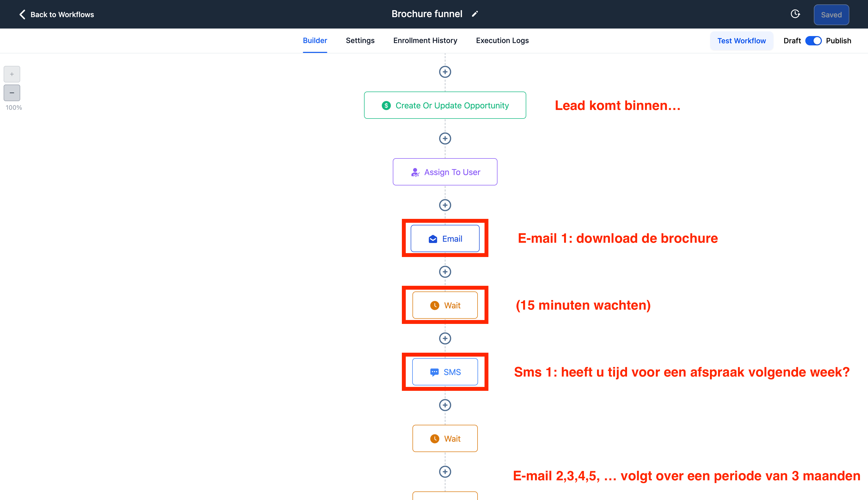
Task: Open Create Or Update Opportunity action
Action: [x=445, y=105]
